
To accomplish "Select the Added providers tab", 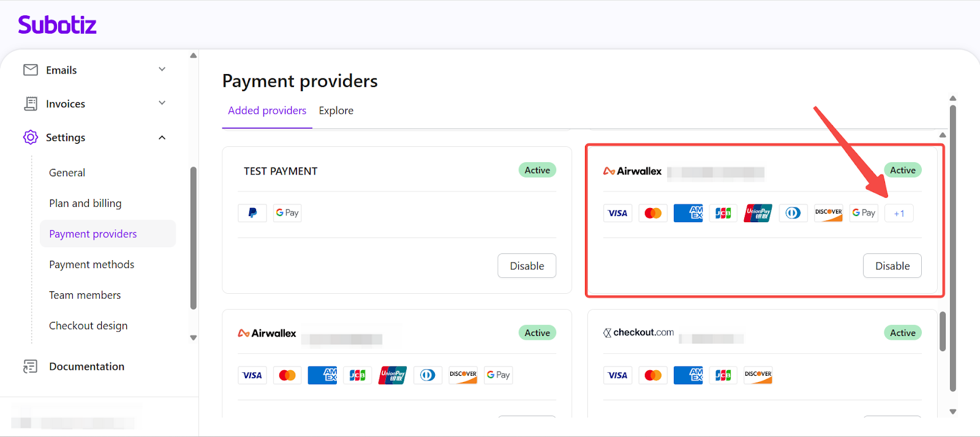I will click(267, 111).
